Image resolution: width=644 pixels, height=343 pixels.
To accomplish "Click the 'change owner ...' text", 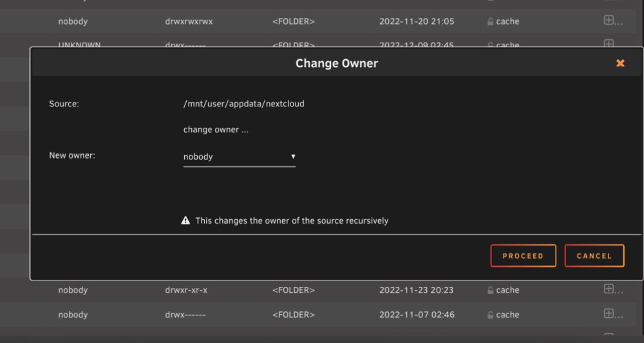I will (x=216, y=130).
